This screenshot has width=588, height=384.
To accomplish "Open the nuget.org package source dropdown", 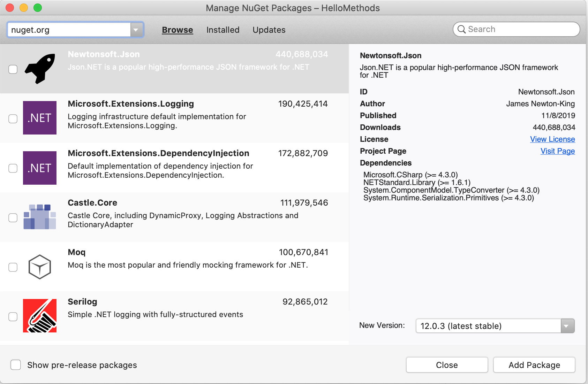I will (x=136, y=30).
